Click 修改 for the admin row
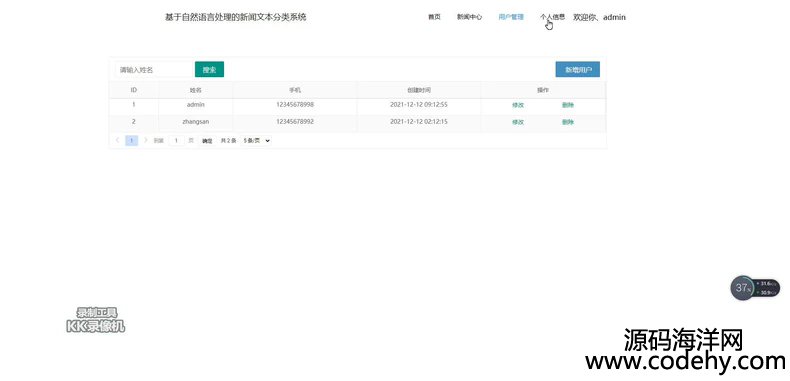The height and width of the screenshot is (381, 790). [x=518, y=105]
